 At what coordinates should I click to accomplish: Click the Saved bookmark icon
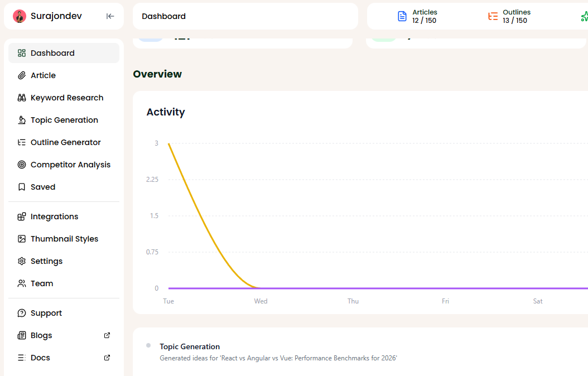(x=21, y=186)
